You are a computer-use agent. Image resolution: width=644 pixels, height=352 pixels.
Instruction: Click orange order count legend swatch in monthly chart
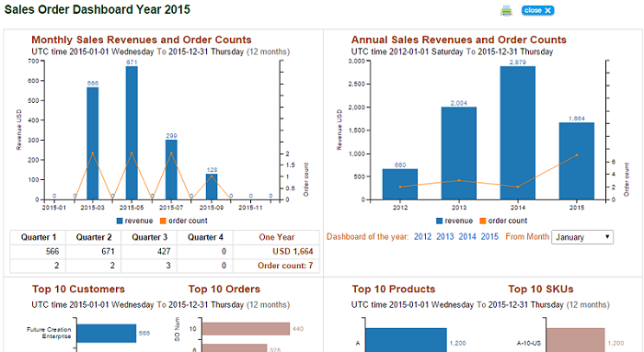coord(163,221)
